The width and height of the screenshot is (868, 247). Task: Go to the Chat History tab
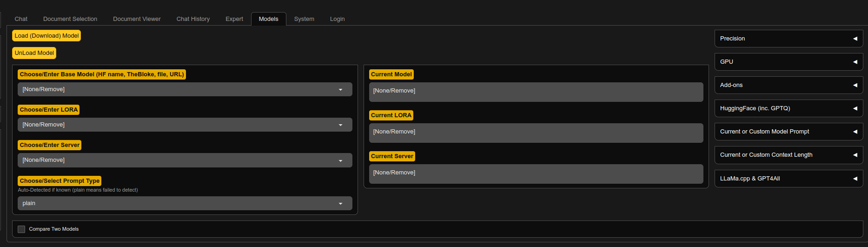193,19
